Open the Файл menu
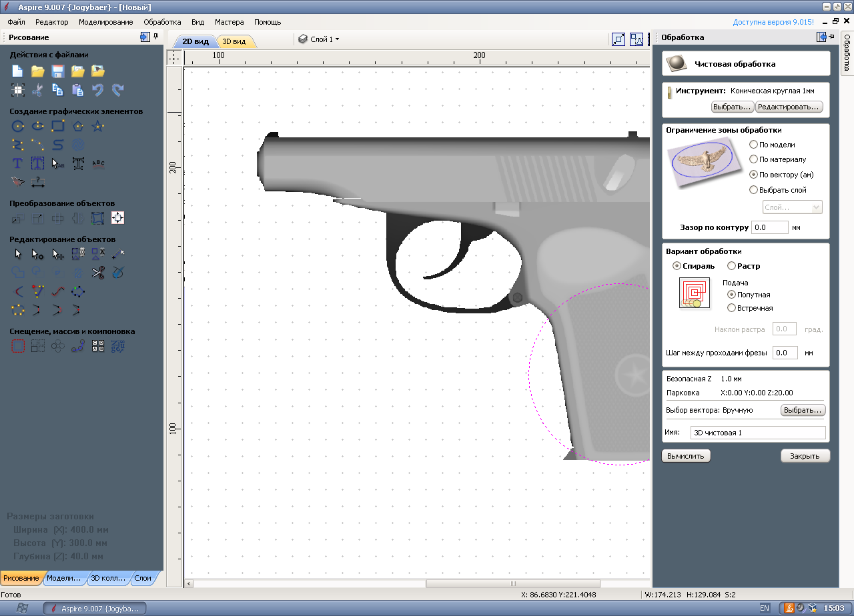854x616 pixels. [x=17, y=22]
